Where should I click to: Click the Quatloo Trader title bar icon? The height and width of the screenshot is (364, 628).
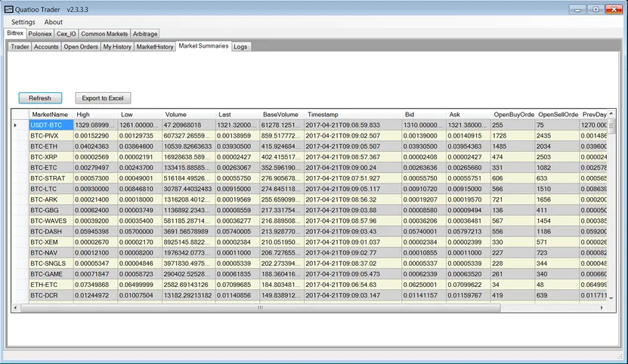click(8, 9)
